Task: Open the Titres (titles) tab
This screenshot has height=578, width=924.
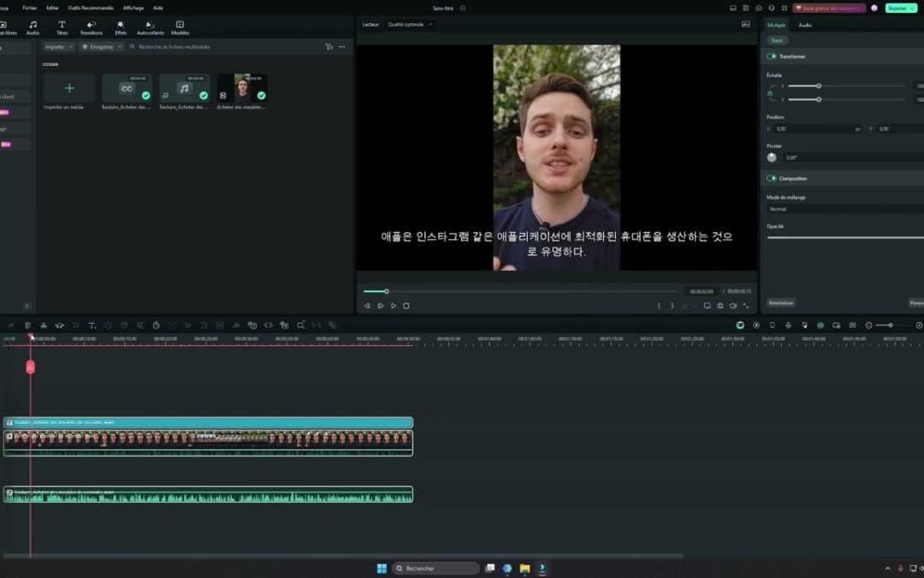Action: click(x=62, y=27)
